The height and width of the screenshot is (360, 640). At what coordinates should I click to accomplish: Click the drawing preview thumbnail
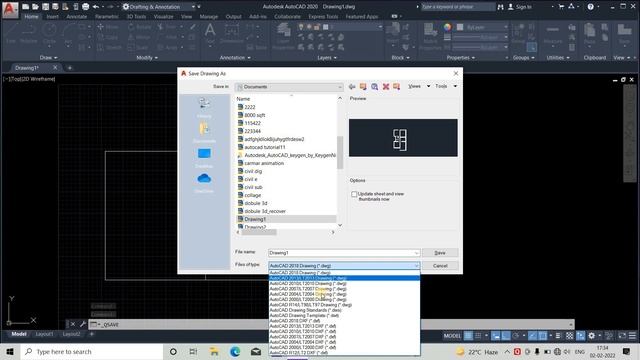pos(403,138)
